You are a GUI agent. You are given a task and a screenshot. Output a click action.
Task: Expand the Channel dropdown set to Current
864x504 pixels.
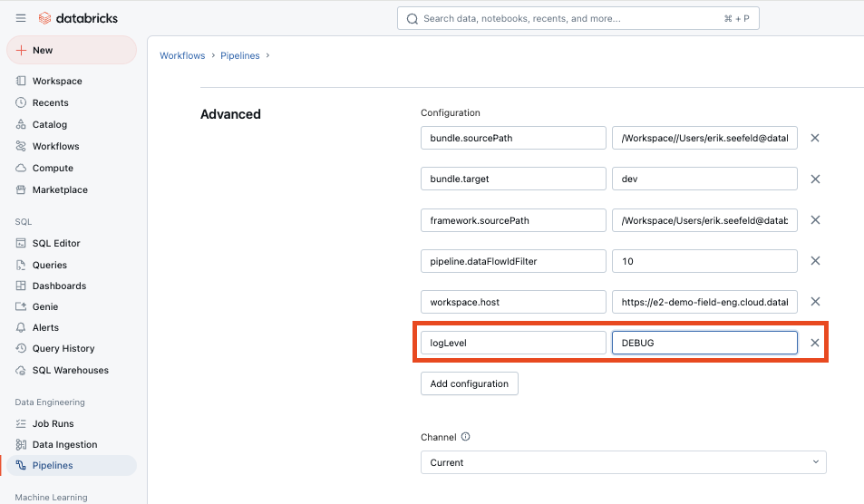click(x=623, y=462)
